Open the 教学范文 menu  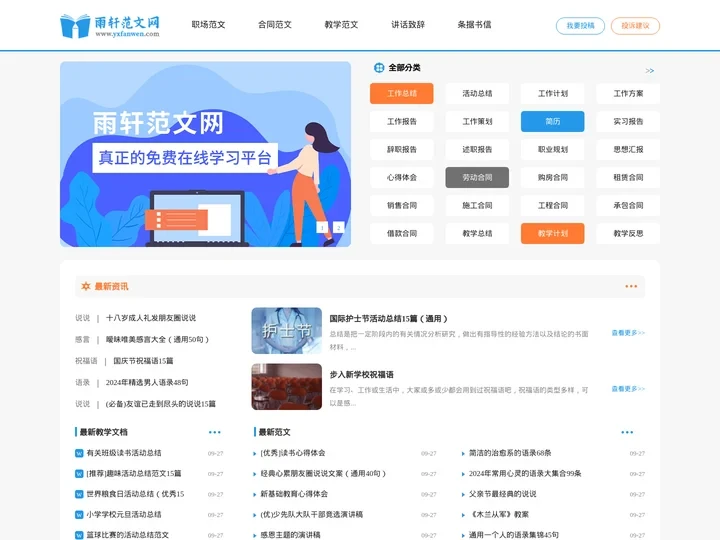click(341, 25)
